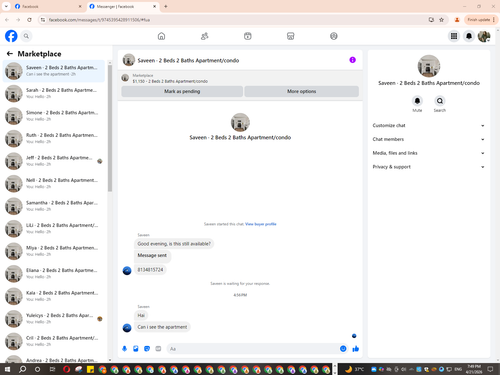Open Task View on the taskbar
Viewport: 500px width, 375px height.
point(52,369)
